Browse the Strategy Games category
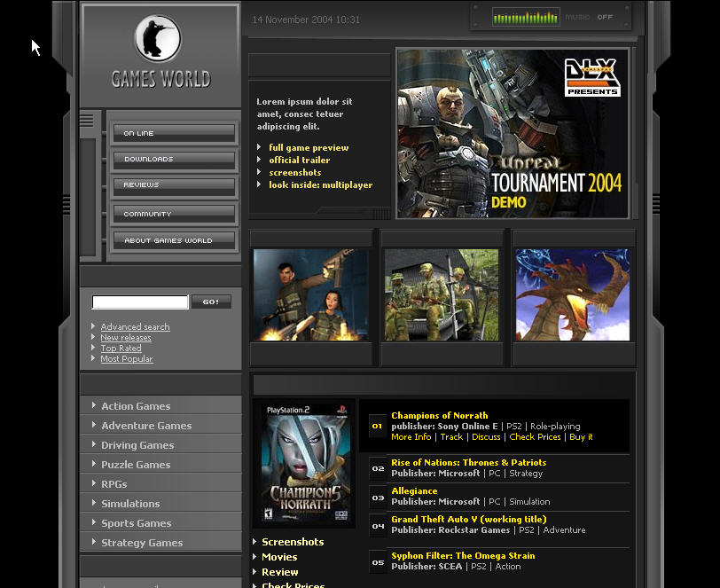Screen dimensions: 720x588 tap(142, 543)
